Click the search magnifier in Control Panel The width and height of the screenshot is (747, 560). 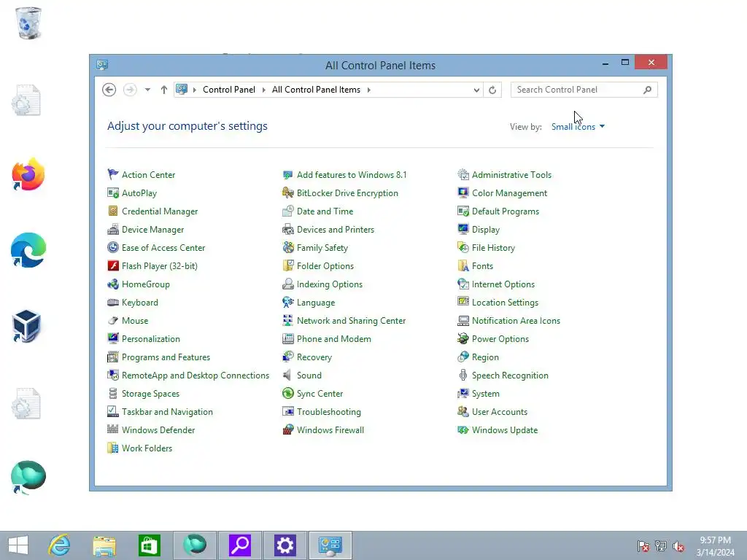click(647, 90)
